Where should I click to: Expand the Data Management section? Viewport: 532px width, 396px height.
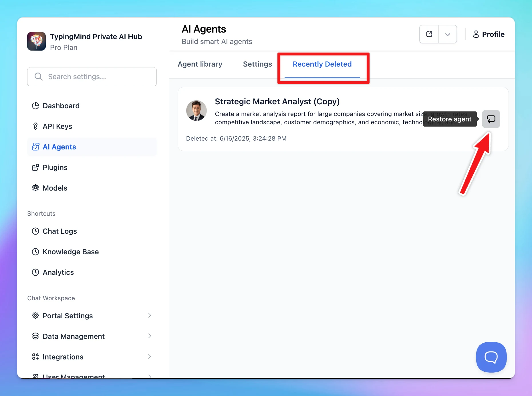click(x=92, y=336)
